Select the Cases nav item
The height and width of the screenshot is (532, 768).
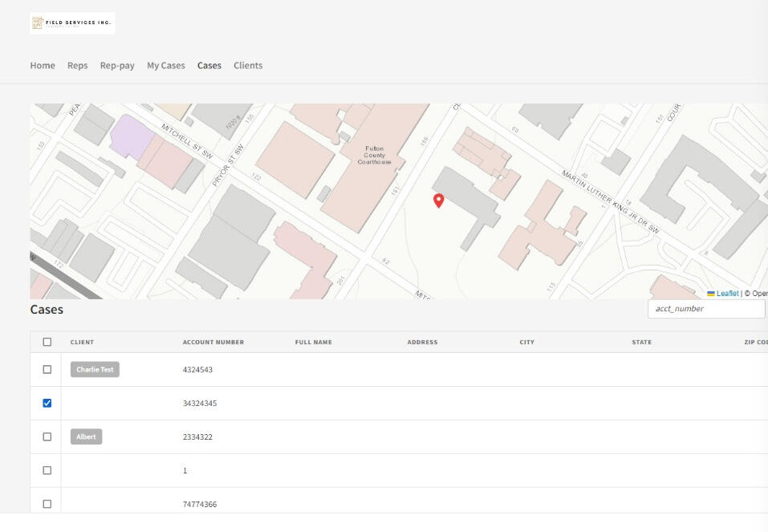(x=209, y=66)
